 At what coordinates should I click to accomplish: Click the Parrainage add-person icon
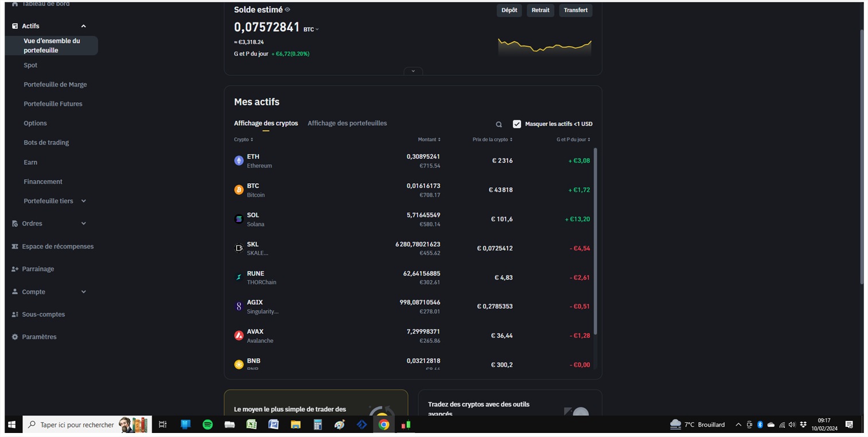(15, 269)
